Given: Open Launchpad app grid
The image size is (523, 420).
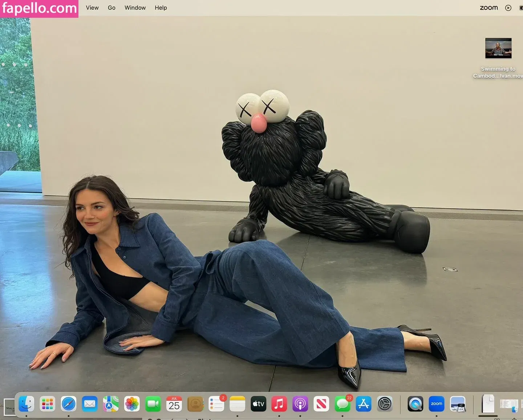Looking at the screenshot, I should coord(47,404).
